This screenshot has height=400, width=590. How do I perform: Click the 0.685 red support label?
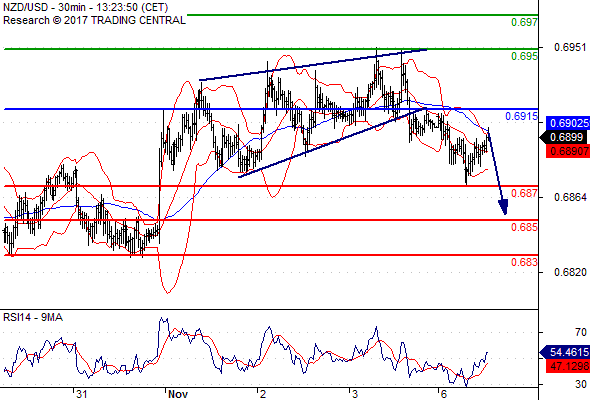(524, 227)
